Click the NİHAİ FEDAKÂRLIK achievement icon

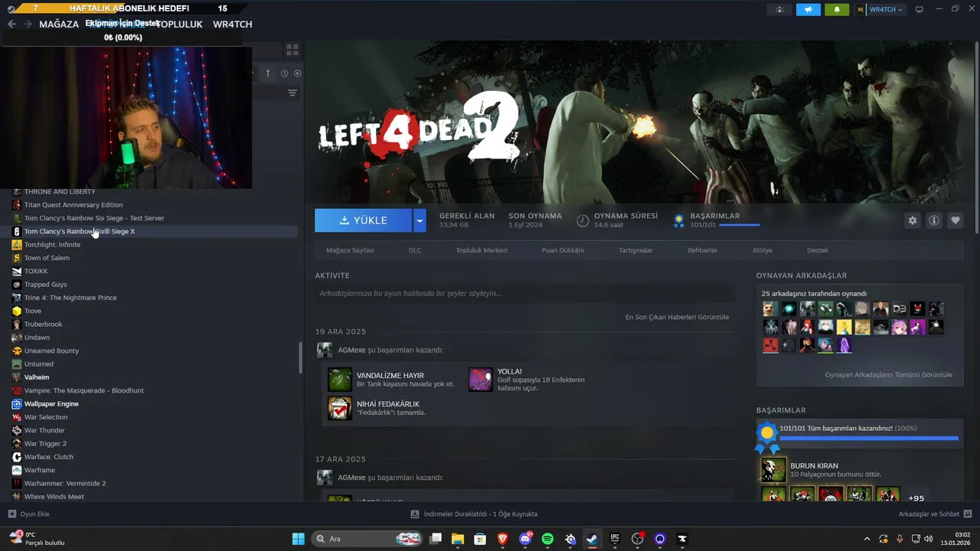click(340, 408)
